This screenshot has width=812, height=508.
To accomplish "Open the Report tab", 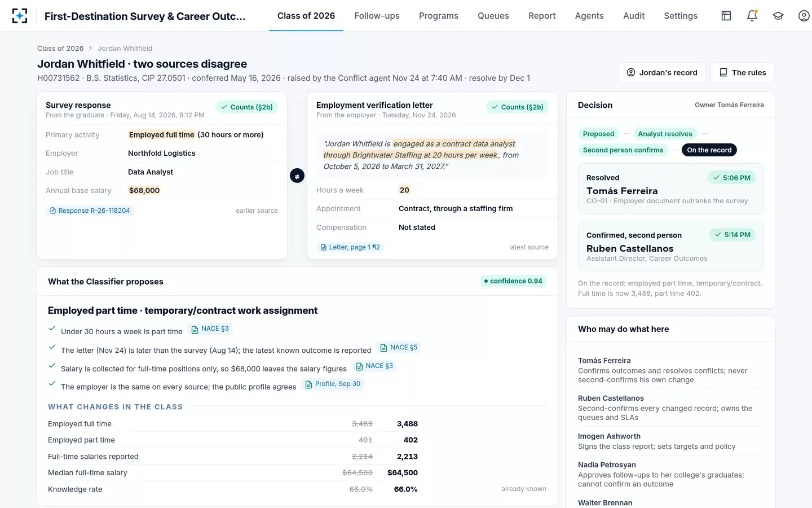I will click(x=542, y=16).
